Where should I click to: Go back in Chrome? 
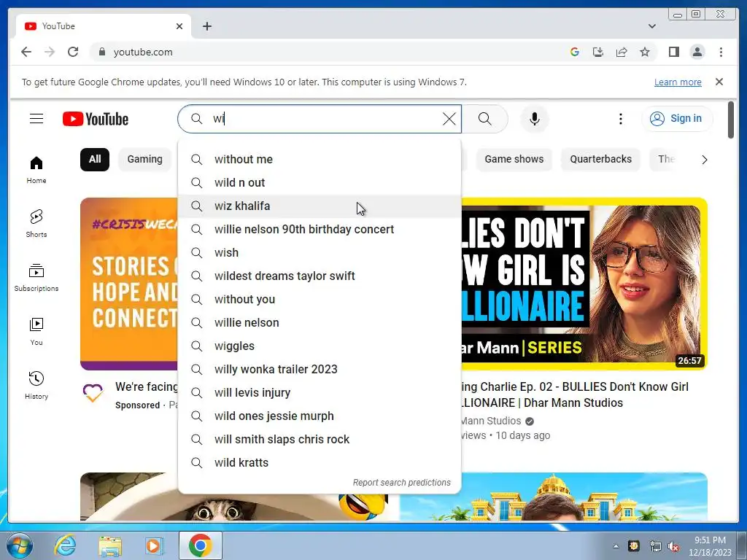pos(26,52)
